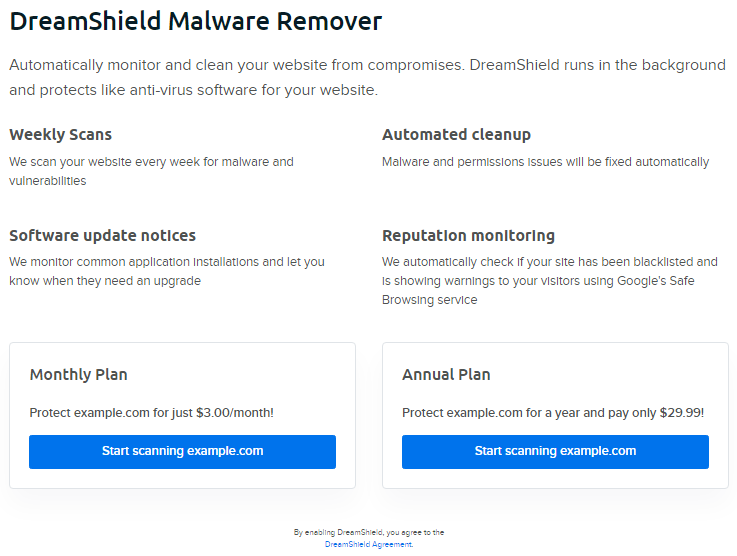
Task: Start scanning example.com on the Monthly Plan
Action: point(182,451)
